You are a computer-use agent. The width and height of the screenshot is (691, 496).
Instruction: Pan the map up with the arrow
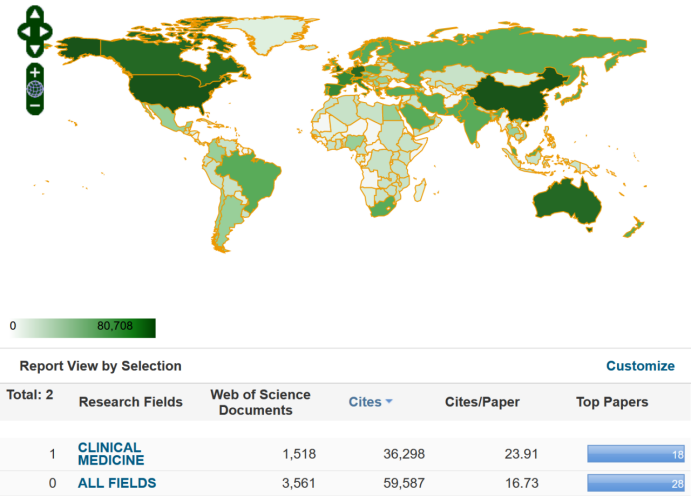click(35, 14)
